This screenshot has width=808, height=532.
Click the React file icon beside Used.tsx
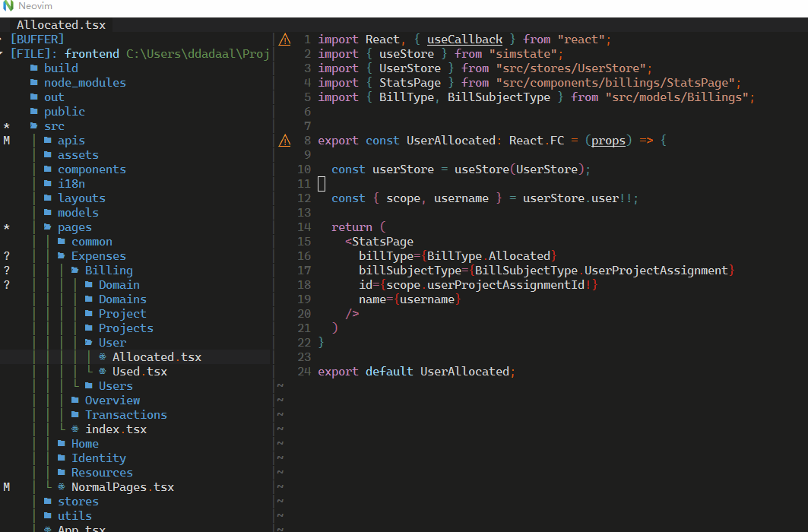point(103,372)
